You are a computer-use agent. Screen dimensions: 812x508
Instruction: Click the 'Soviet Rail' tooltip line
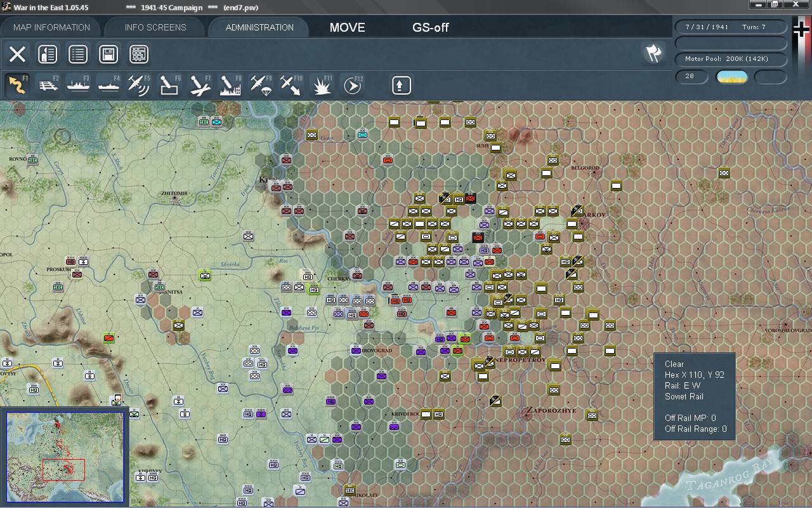click(x=684, y=396)
